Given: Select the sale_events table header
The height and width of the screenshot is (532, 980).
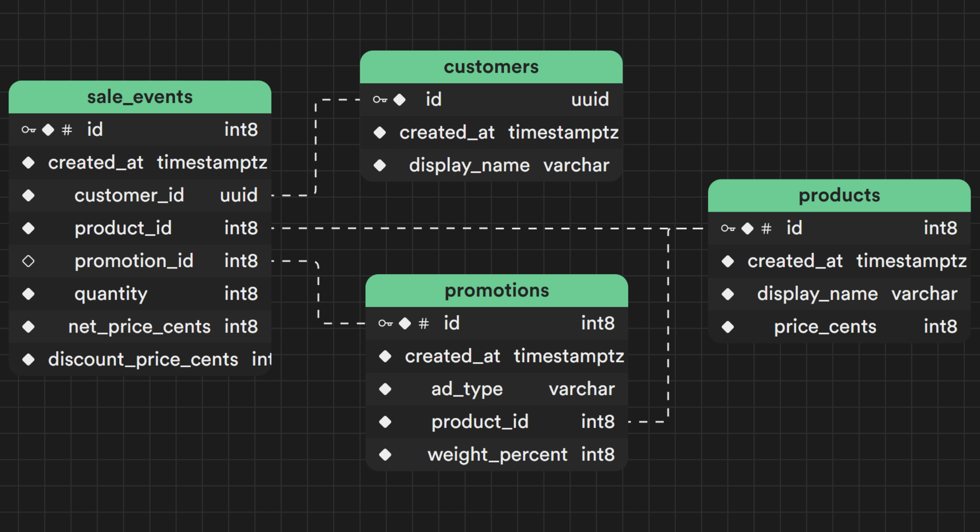Looking at the screenshot, I should tap(140, 97).
